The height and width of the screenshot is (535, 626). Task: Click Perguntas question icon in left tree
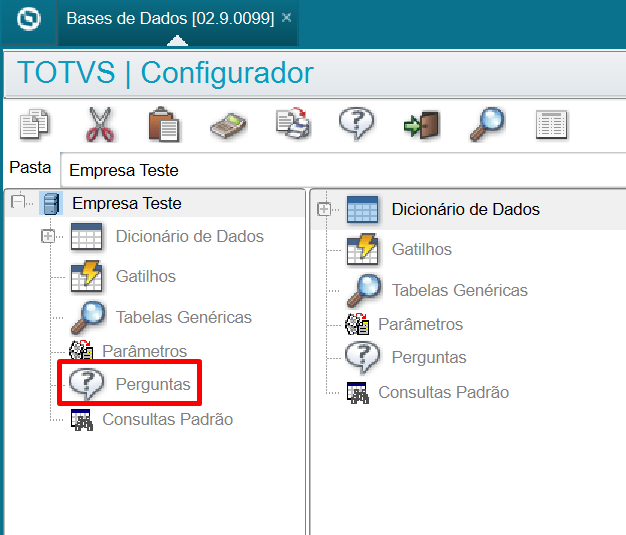tap(86, 384)
